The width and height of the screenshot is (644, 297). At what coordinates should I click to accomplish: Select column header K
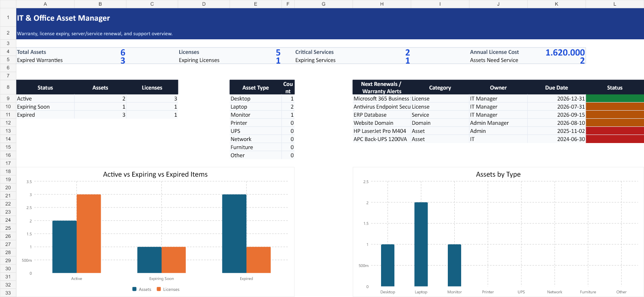click(557, 4)
